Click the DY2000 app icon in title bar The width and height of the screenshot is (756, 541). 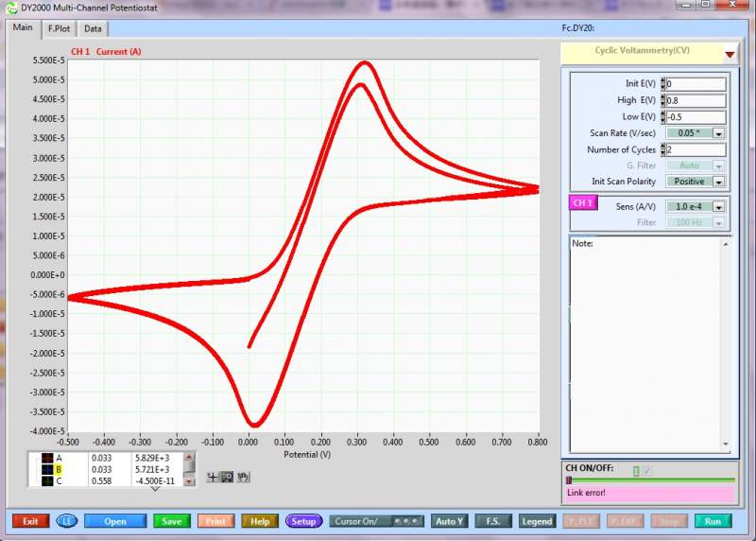pyautogui.click(x=11, y=8)
